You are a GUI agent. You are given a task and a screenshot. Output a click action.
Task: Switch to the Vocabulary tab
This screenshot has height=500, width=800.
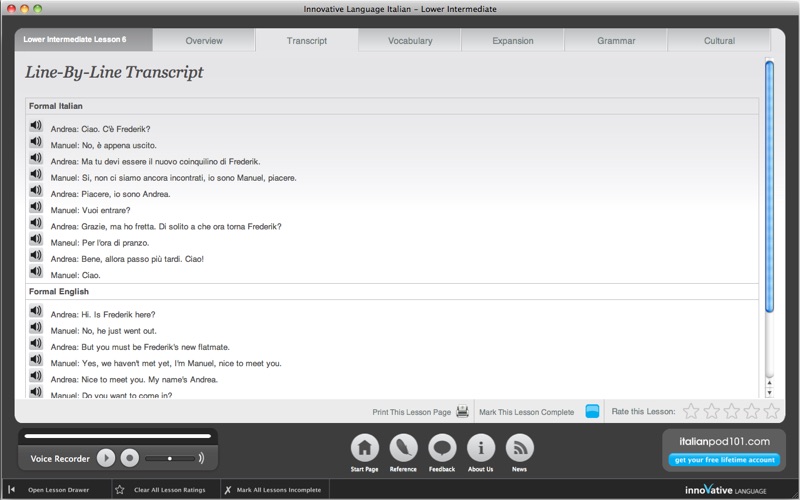(x=410, y=41)
